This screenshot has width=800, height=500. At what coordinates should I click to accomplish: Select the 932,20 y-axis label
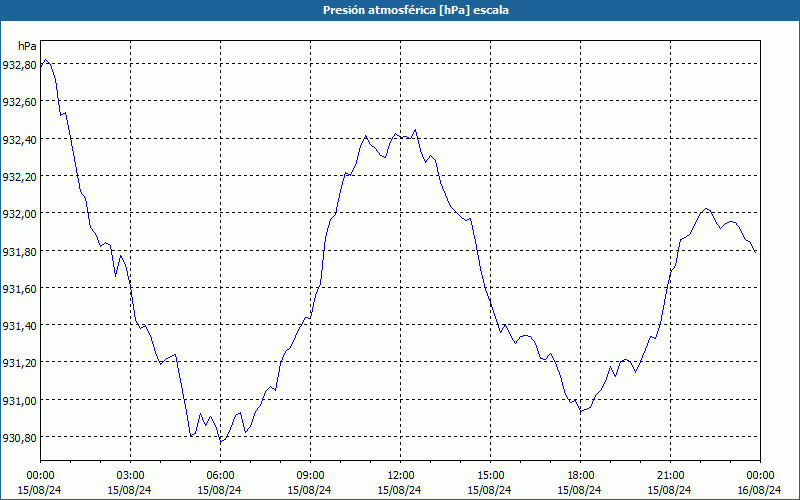click(x=19, y=177)
